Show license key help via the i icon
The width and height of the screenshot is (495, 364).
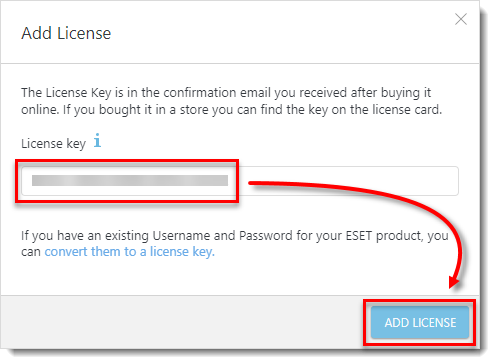click(x=97, y=140)
